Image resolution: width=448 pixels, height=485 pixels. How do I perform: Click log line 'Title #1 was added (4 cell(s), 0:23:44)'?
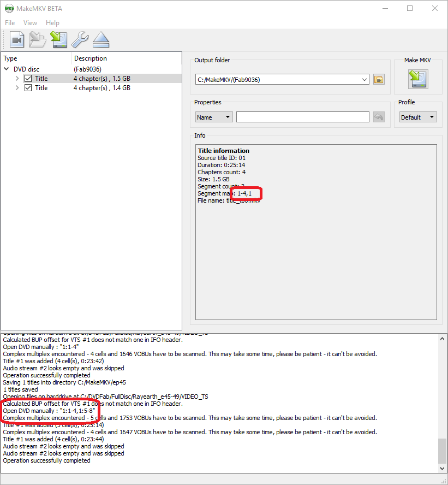click(53, 439)
